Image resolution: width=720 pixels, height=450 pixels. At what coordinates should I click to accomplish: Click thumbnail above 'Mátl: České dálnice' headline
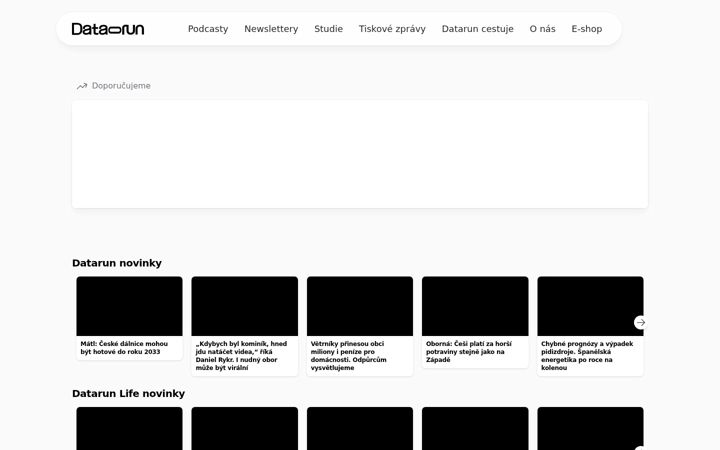[x=129, y=306]
